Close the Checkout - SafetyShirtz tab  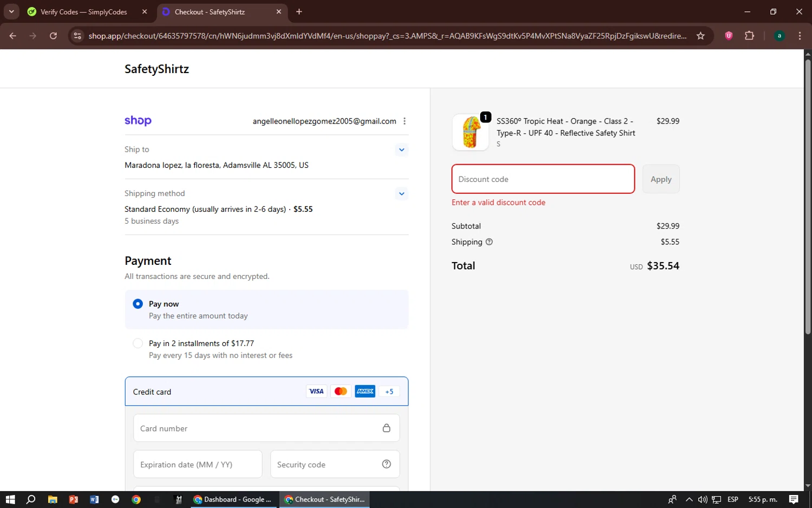coord(279,12)
